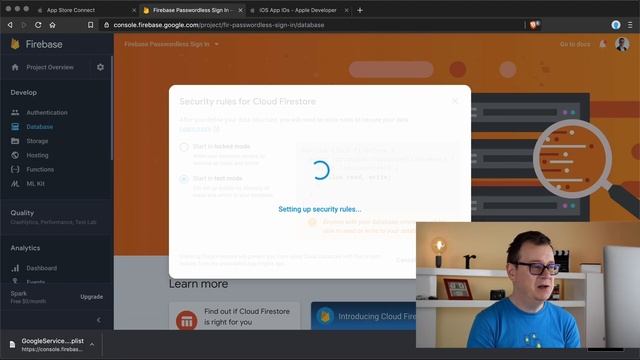Viewport: 640px width, 360px height.
Task: Select Start in test mode radio
Action: tap(184, 179)
